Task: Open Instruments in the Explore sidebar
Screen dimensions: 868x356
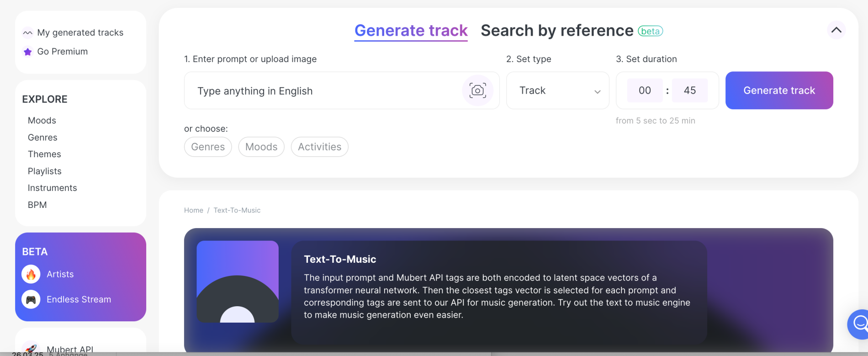Action: [53, 188]
